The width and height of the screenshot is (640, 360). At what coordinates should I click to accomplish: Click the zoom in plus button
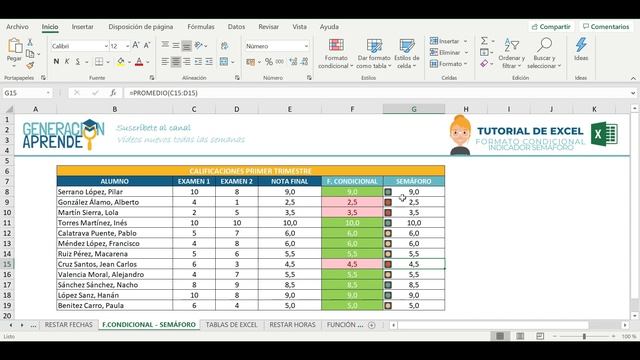tap(613, 336)
